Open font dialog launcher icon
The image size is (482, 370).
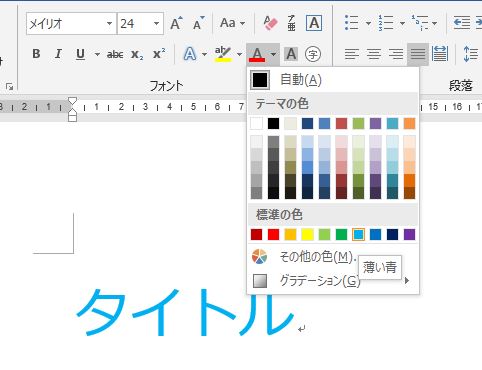click(10, 87)
